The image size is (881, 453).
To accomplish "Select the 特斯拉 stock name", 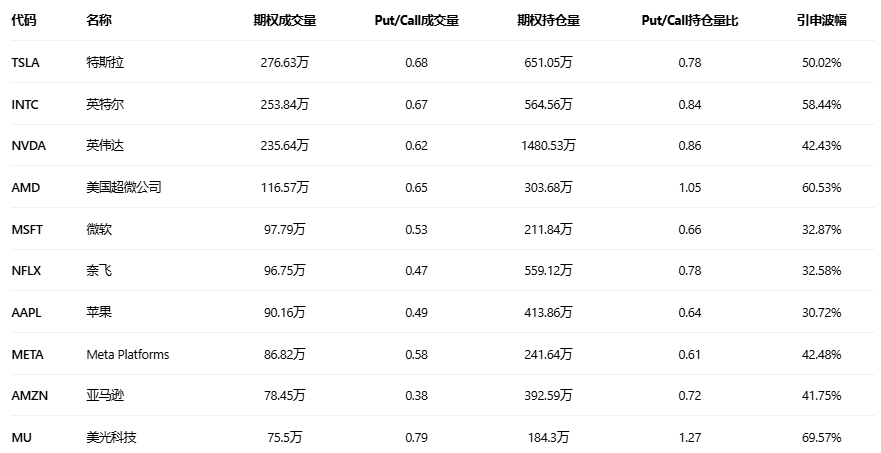I will (105, 63).
